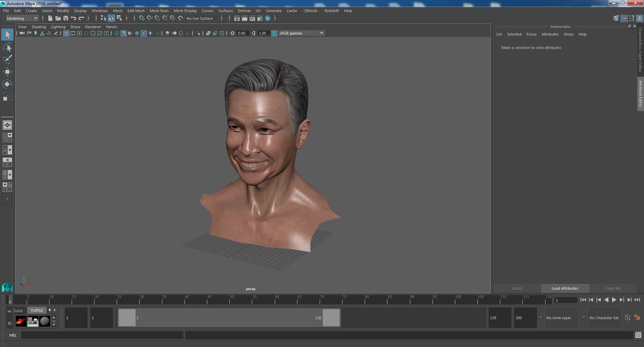Click the Load Attributes button
The image size is (644, 347).
click(565, 288)
